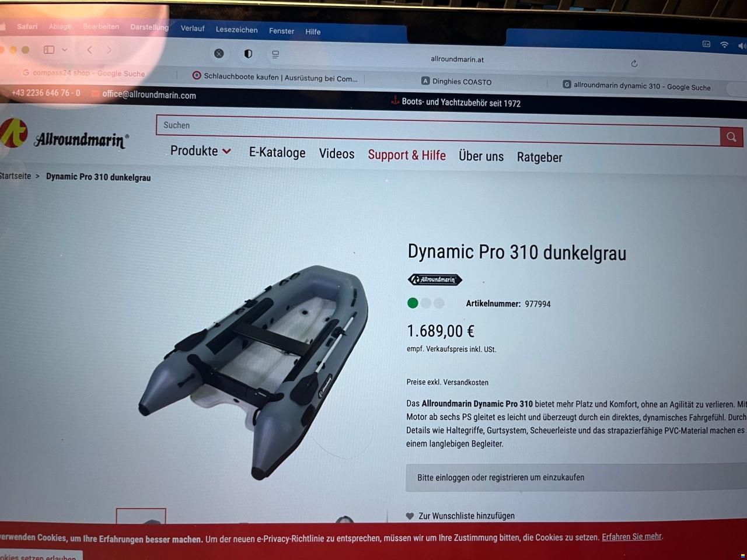Click the privacy shield icon in the toolbar

point(248,54)
